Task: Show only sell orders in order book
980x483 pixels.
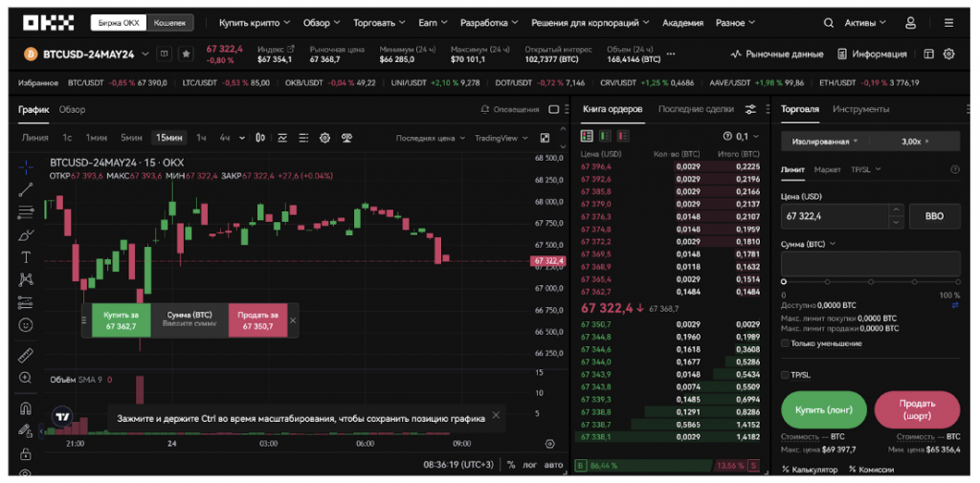Action: (x=620, y=137)
